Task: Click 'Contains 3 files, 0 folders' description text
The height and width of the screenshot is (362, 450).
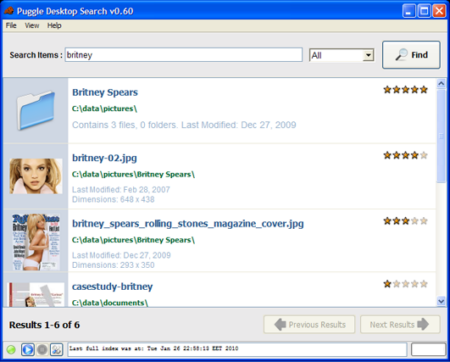Action: coord(184,125)
